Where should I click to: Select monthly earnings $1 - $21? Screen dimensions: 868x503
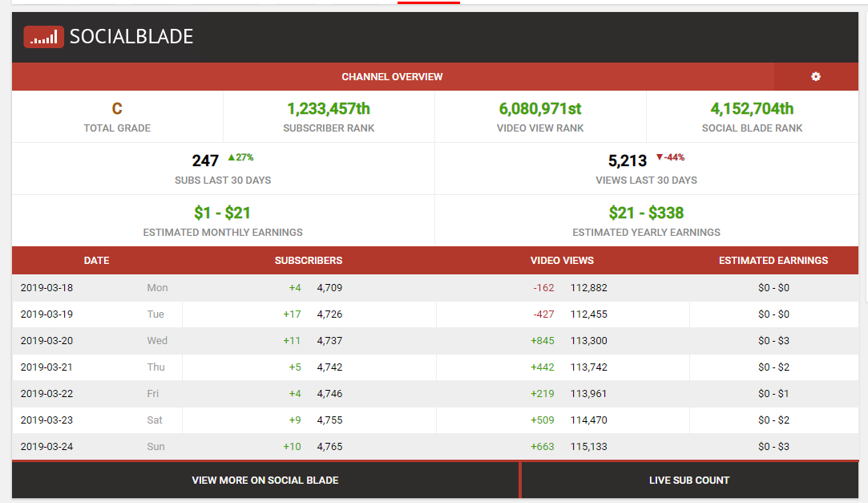(x=222, y=213)
